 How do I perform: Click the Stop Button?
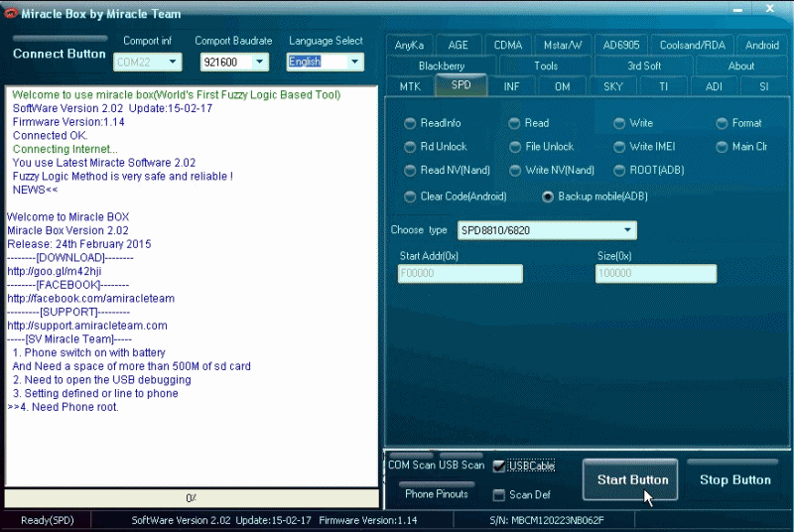734,479
